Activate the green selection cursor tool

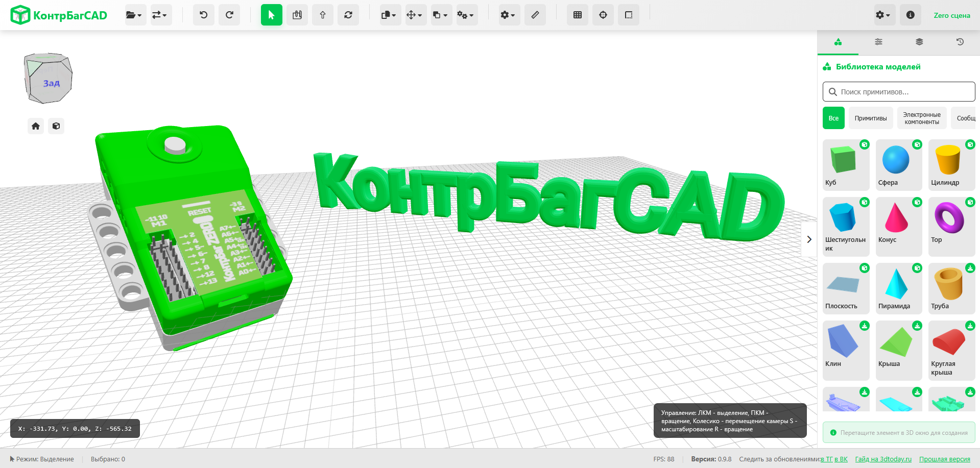click(x=271, y=15)
